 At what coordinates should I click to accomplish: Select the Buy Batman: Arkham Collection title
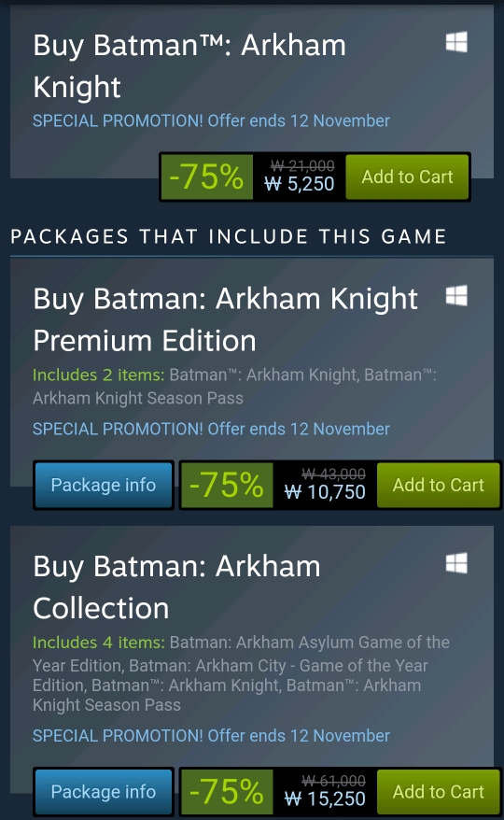(x=176, y=587)
